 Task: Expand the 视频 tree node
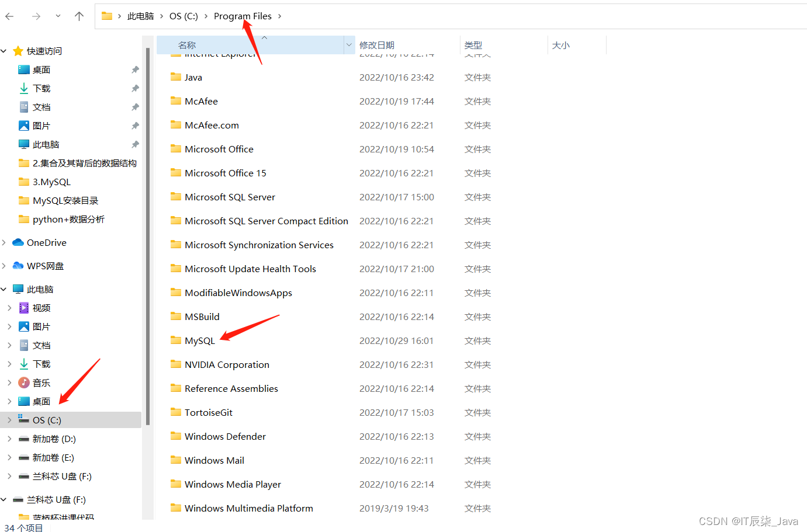pyautogui.click(x=9, y=308)
